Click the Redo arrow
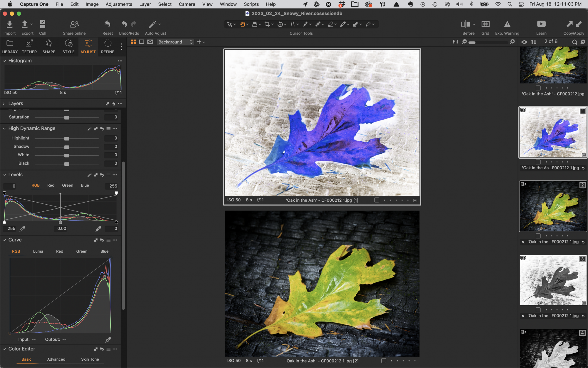Viewport: 588px width, 368px height. click(134, 24)
